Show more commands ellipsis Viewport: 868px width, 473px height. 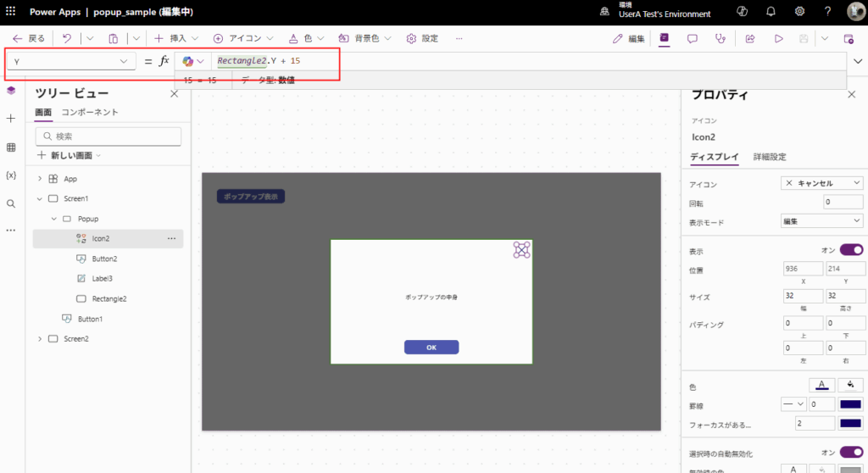click(x=459, y=38)
